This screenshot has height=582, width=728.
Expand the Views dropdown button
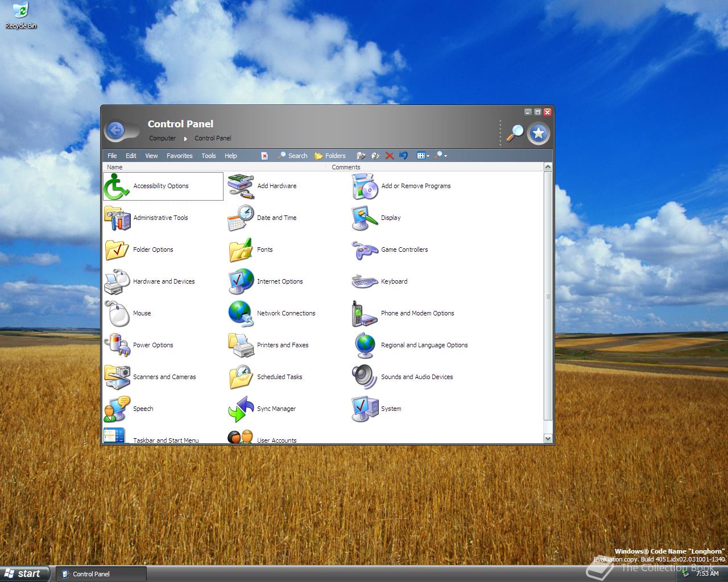(x=423, y=156)
